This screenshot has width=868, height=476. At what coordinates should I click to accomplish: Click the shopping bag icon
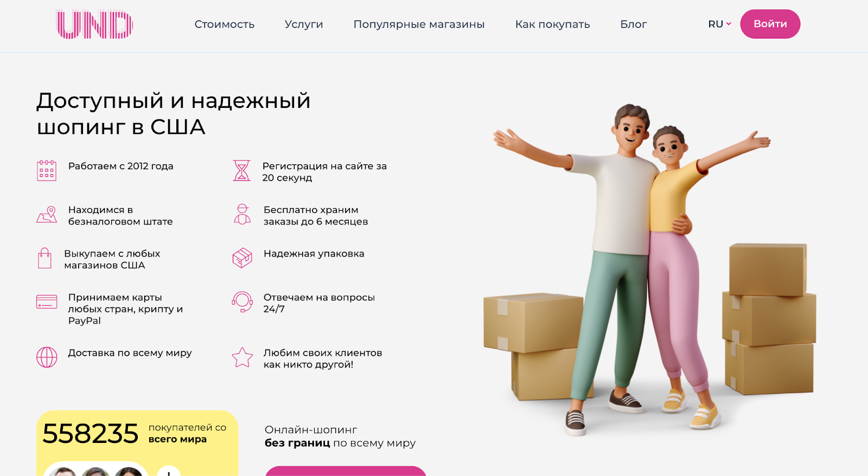44,258
